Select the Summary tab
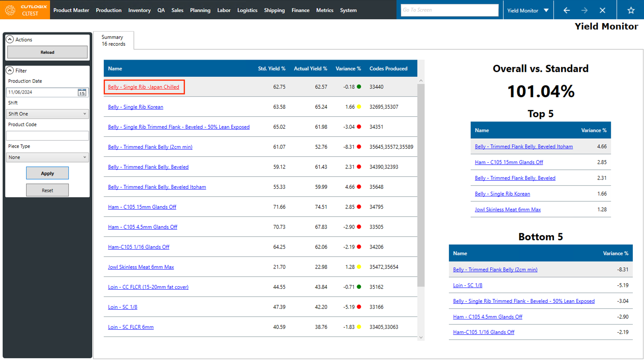 (113, 40)
